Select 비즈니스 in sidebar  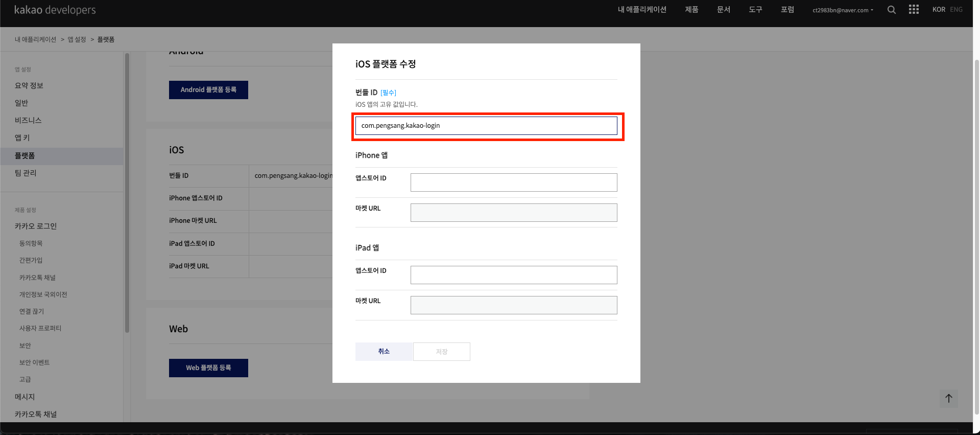click(x=28, y=120)
